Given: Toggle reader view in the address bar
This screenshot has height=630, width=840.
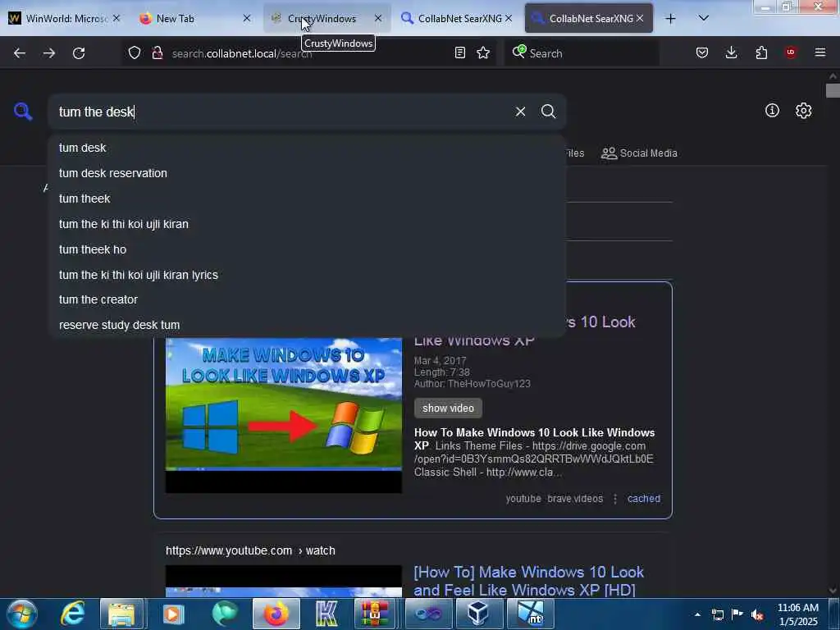Looking at the screenshot, I should coord(459,52).
